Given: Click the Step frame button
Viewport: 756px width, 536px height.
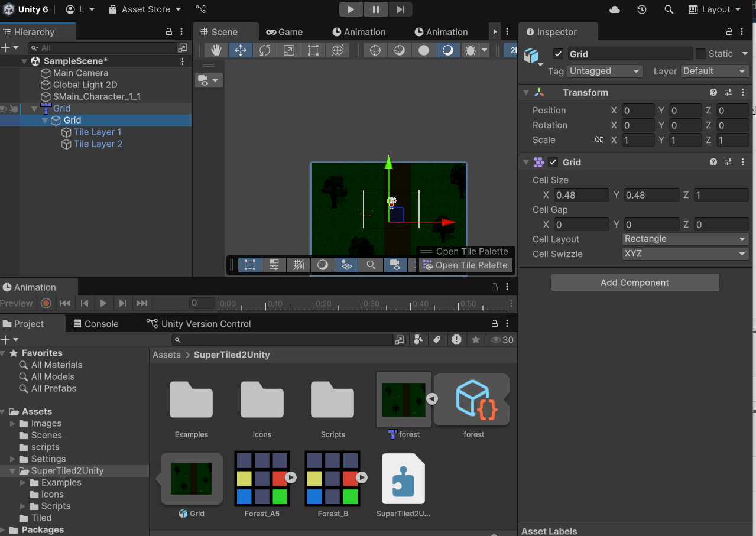Looking at the screenshot, I should (401, 9).
